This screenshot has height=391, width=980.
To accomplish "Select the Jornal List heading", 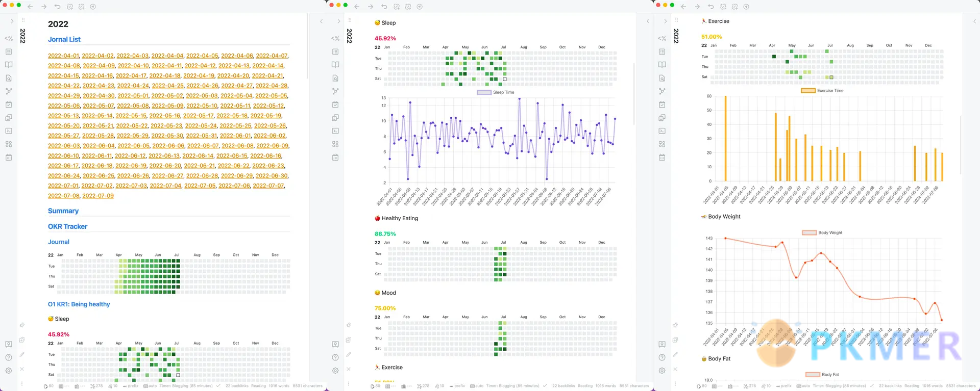I will tap(64, 39).
